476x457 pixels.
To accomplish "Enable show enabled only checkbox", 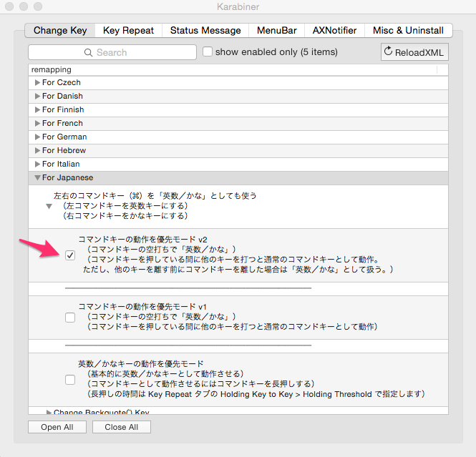I will (x=208, y=51).
